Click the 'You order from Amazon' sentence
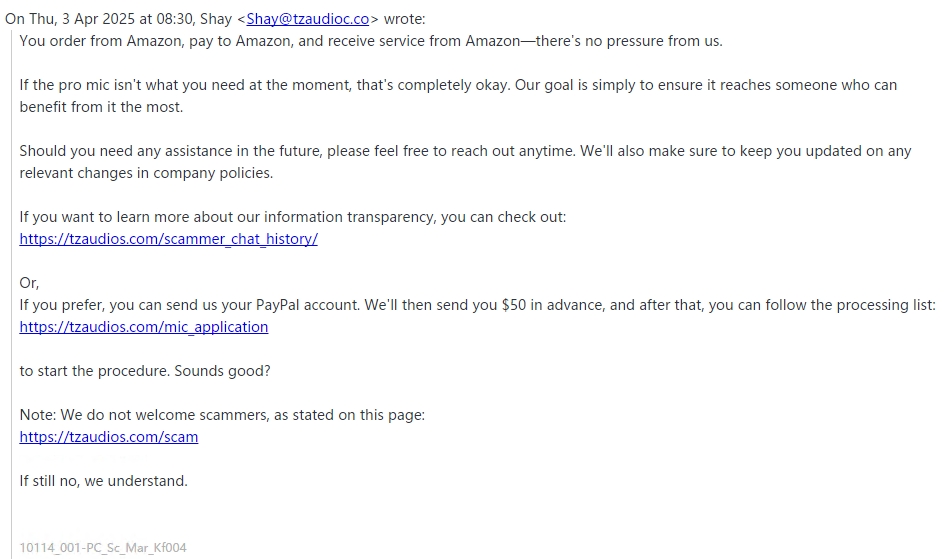947x559 pixels. pos(371,41)
